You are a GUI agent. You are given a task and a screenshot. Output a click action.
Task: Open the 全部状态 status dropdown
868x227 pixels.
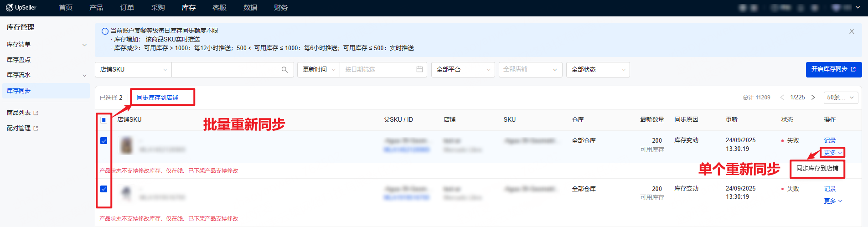coord(598,70)
